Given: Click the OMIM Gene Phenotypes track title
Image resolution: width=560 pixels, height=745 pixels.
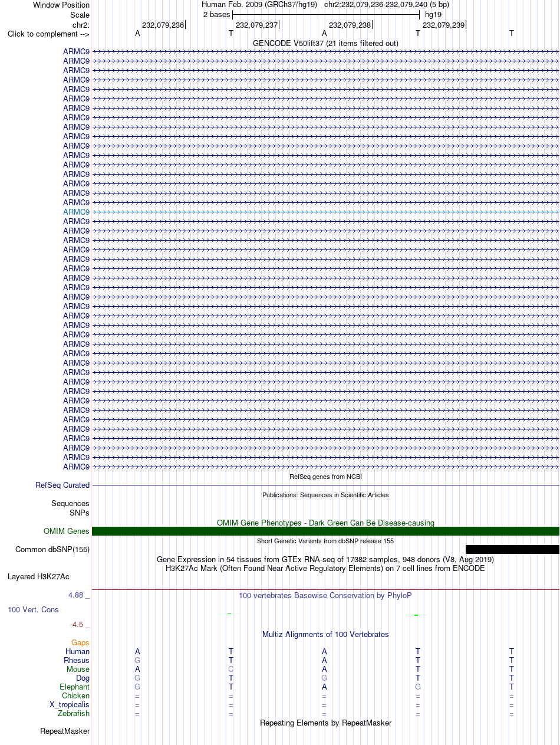Looking at the screenshot, I should (x=325, y=523).
